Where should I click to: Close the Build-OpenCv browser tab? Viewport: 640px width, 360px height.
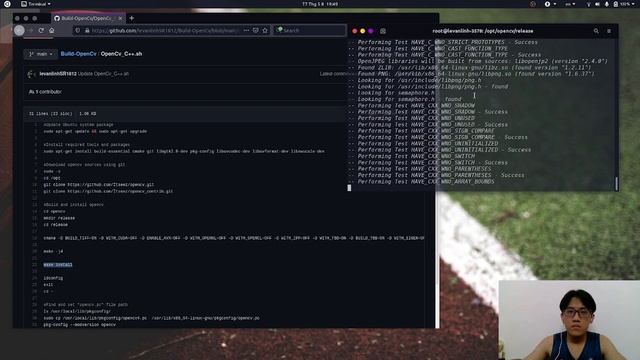pos(120,18)
